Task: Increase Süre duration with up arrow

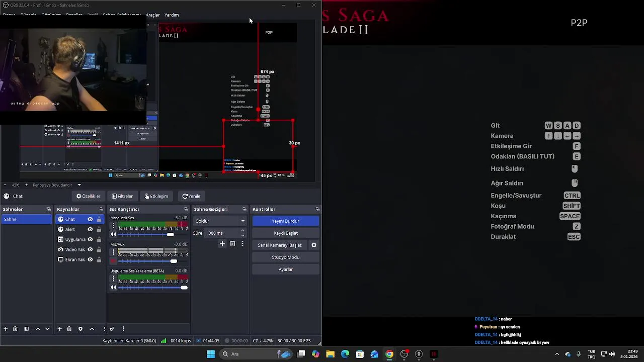Action: pyautogui.click(x=243, y=231)
